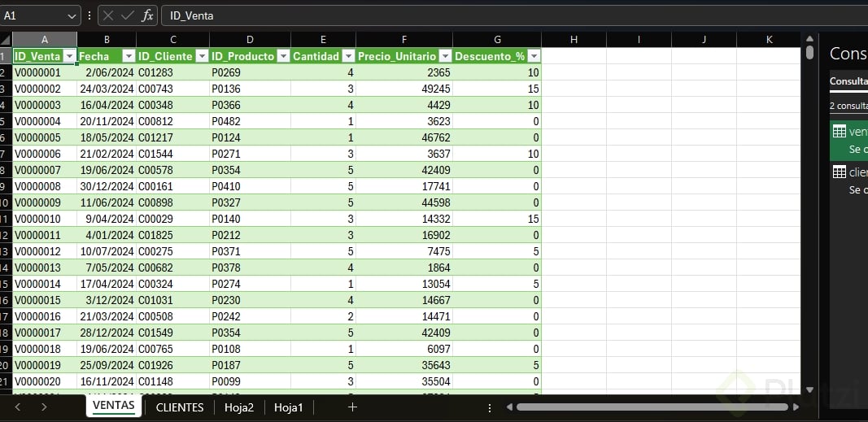The width and height of the screenshot is (868, 422).
Task: Click the clientes query table icon
Action: (x=840, y=172)
